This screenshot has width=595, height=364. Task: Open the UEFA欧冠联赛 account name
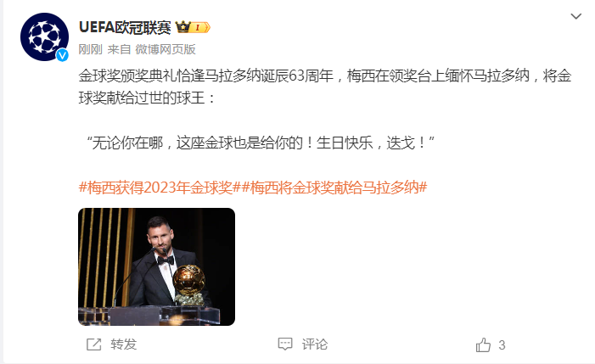pos(125,27)
